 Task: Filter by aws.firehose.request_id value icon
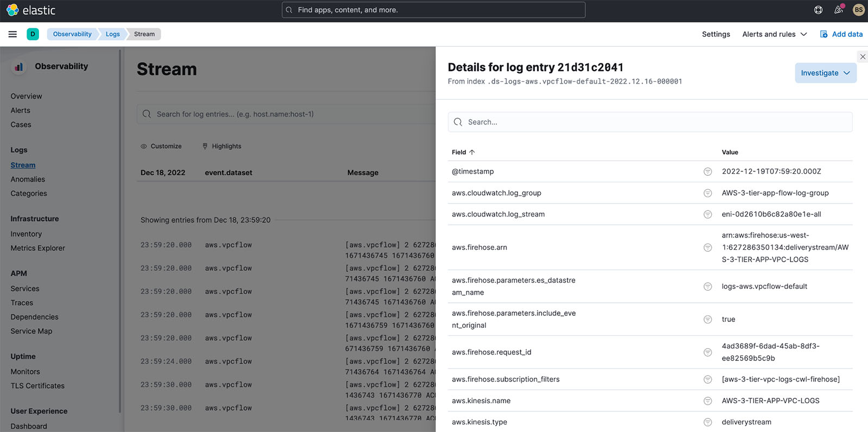pos(707,352)
